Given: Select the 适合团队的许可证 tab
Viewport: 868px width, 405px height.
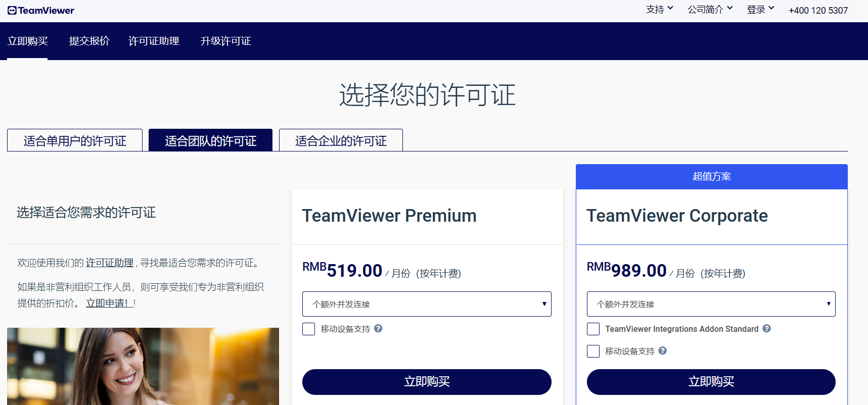Looking at the screenshot, I should [x=210, y=140].
